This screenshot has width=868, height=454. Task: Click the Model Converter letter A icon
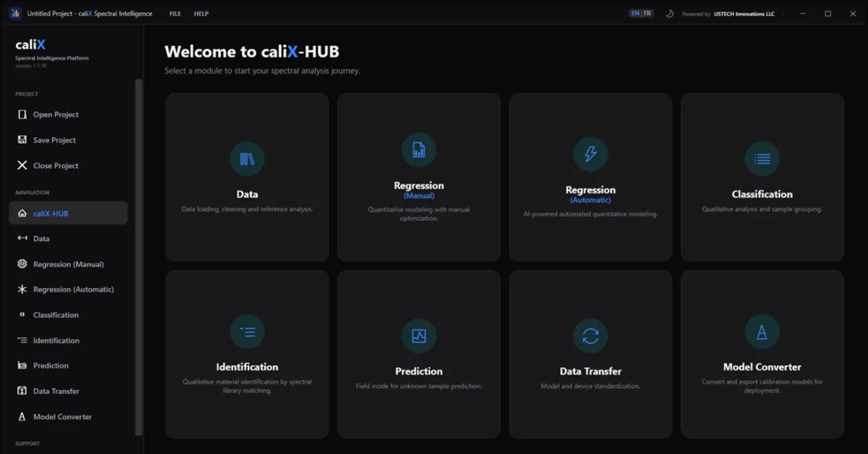coord(762,332)
